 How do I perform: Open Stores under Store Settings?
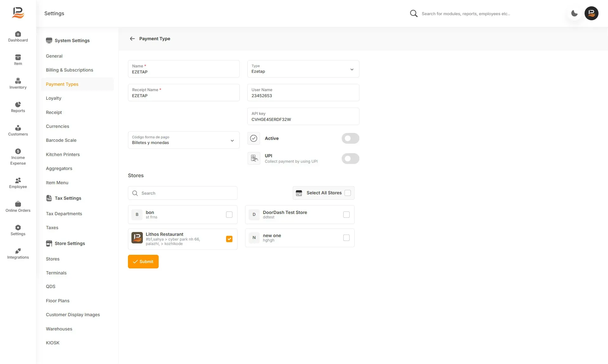53,259
